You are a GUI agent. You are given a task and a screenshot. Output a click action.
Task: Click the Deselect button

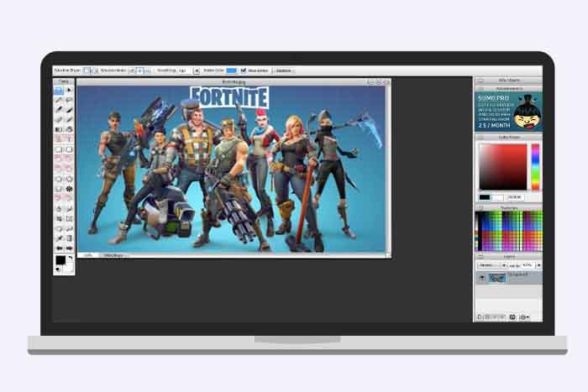[284, 71]
